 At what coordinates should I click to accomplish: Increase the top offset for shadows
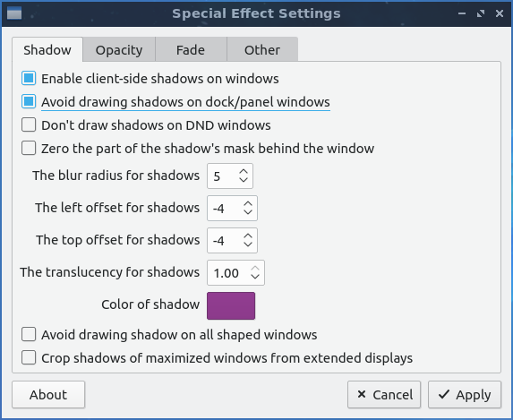(x=248, y=236)
